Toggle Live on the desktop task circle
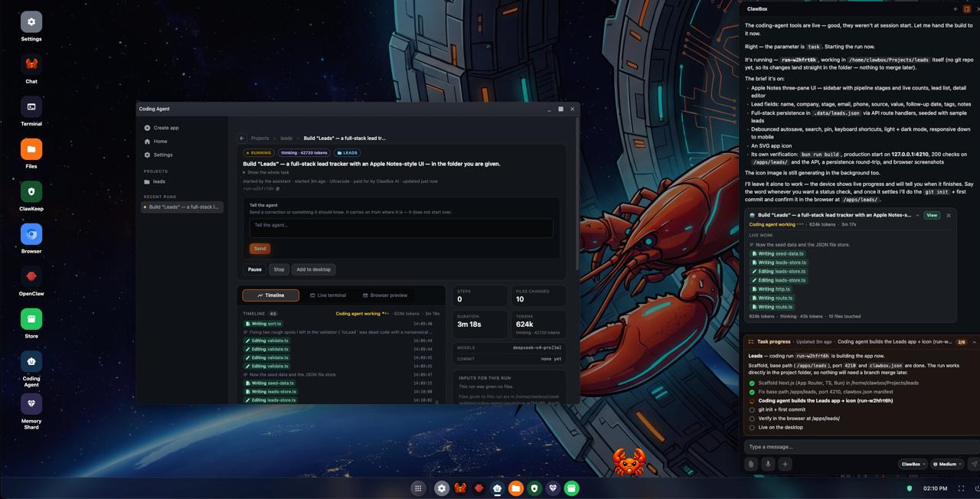 click(752, 428)
